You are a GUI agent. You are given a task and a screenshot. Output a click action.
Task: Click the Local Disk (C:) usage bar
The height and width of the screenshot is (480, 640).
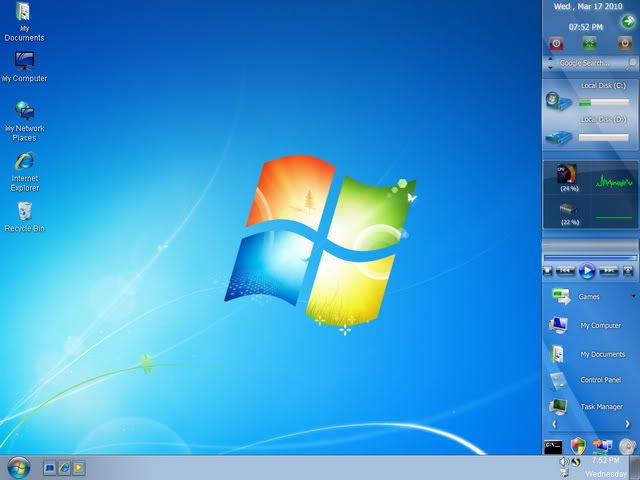(604, 103)
